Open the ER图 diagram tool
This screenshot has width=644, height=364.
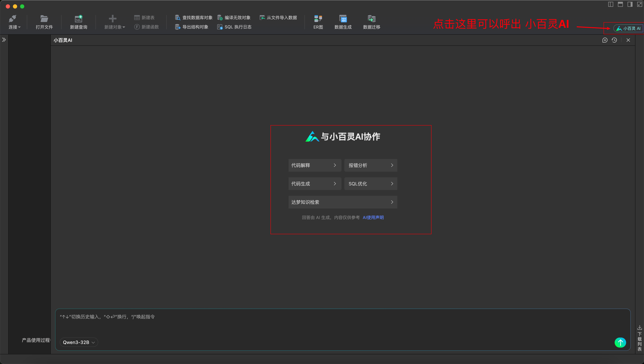click(318, 22)
